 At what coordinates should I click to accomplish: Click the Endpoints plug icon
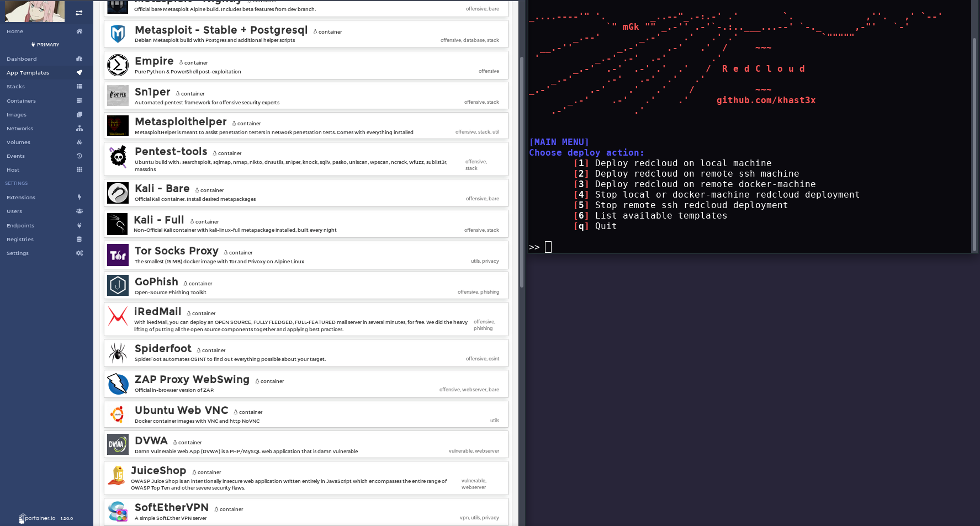(80, 226)
